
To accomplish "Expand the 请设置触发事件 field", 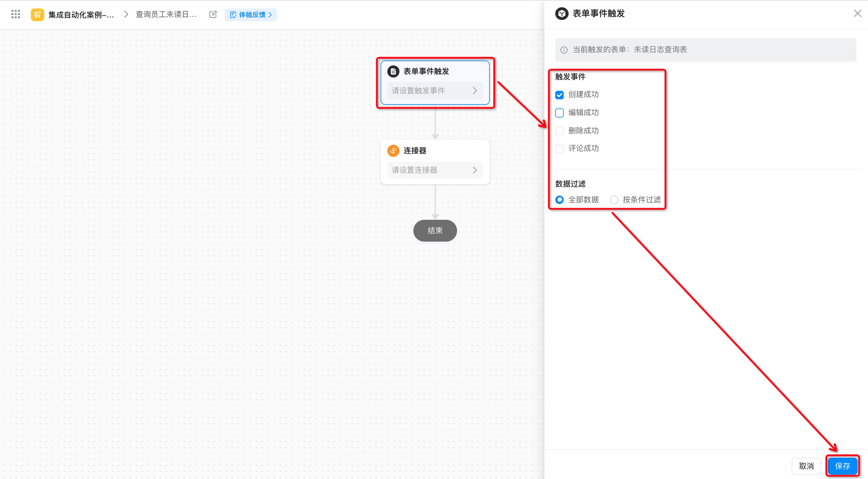I will (435, 91).
